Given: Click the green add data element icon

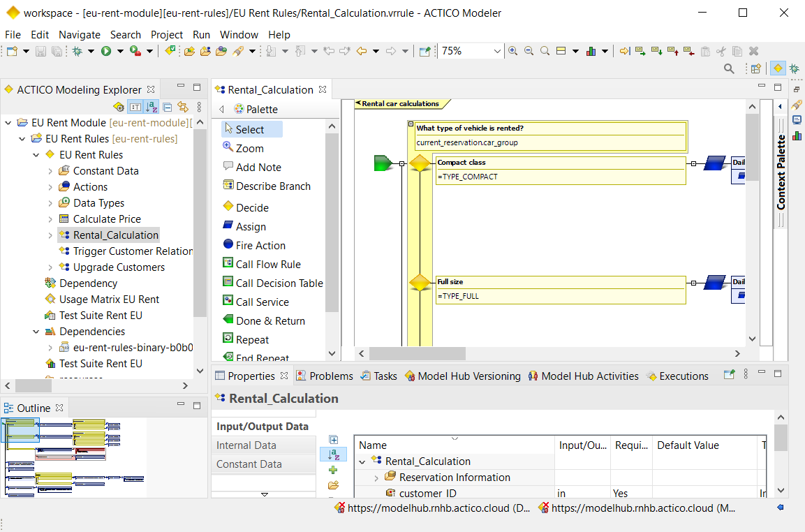Looking at the screenshot, I should click(333, 470).
